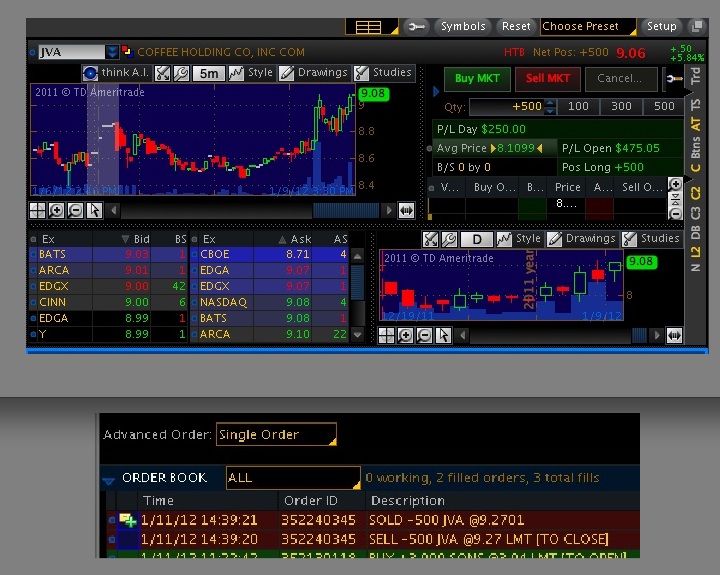Screen dimensions: 720x575
Task: Zoom out on the 5m chart
Action: [75, 210]
